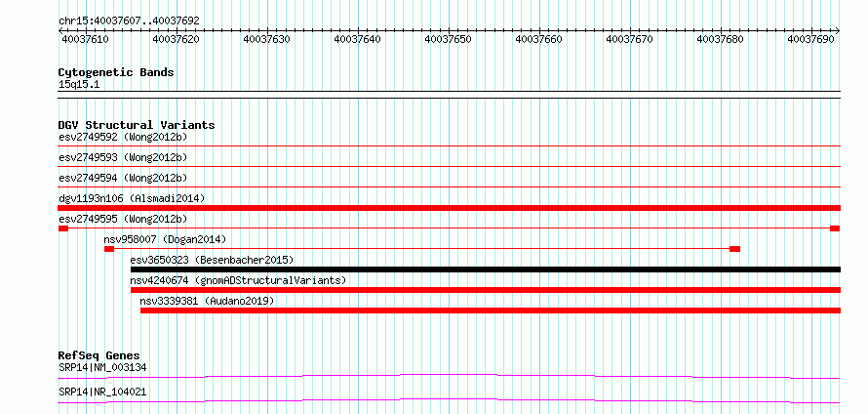868x414 pixels.
Task: Select the RefSeq Genes track title
Action: (x=99, y=355)
